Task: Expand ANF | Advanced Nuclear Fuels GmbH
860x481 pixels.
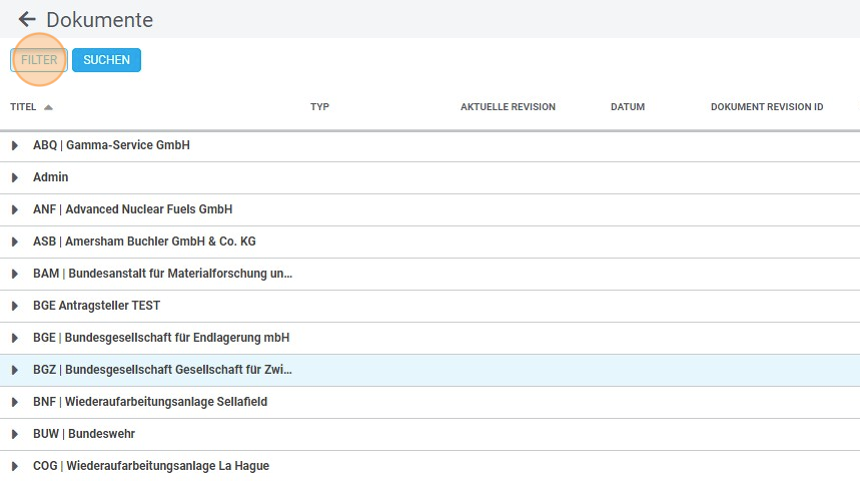Action: click(x=15, y=210)
